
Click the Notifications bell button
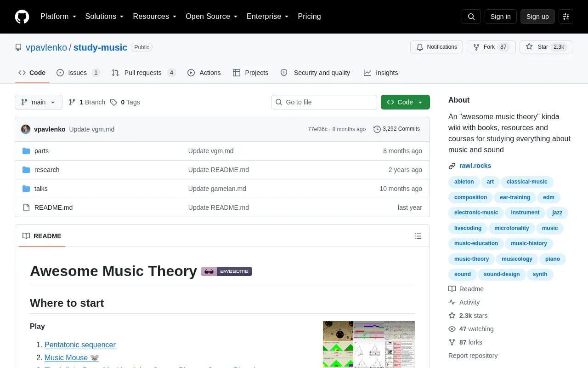pyautogui.click(x=436, y=47)
